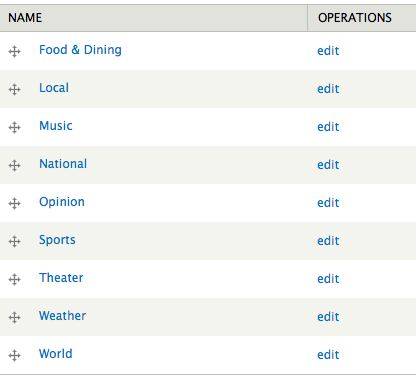The width and height of the screenshot is (416, 385).
Task: Click the drag handle beside Food & Dining
Action: pos(14,52)
